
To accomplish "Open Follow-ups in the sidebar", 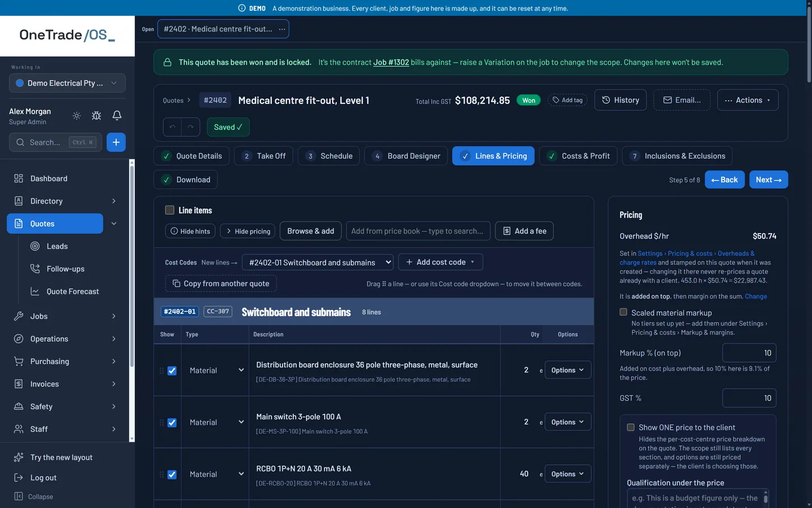I will pos(65,269).
